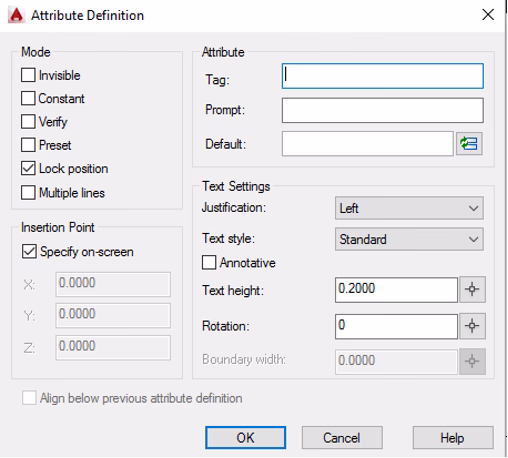Image resolution: width=508 pixels, height=458 pixels.
Task: Click the OK button
Action: 245,437
